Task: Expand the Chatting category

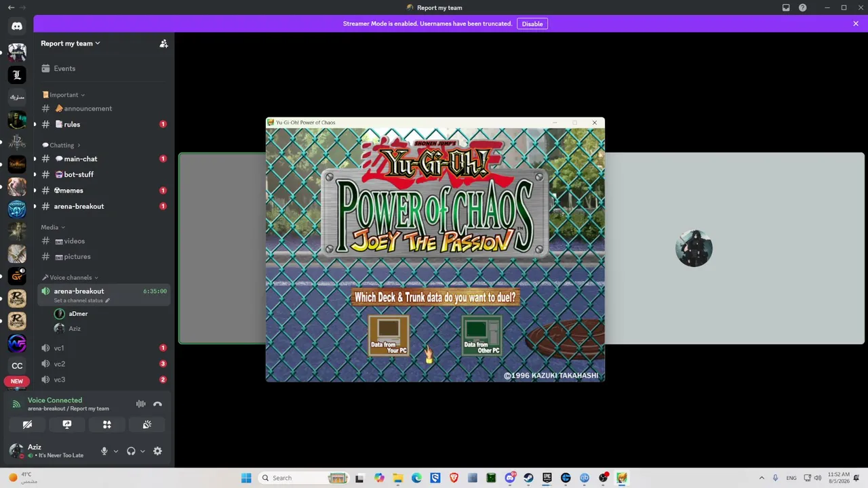Action: pos(61,145)
